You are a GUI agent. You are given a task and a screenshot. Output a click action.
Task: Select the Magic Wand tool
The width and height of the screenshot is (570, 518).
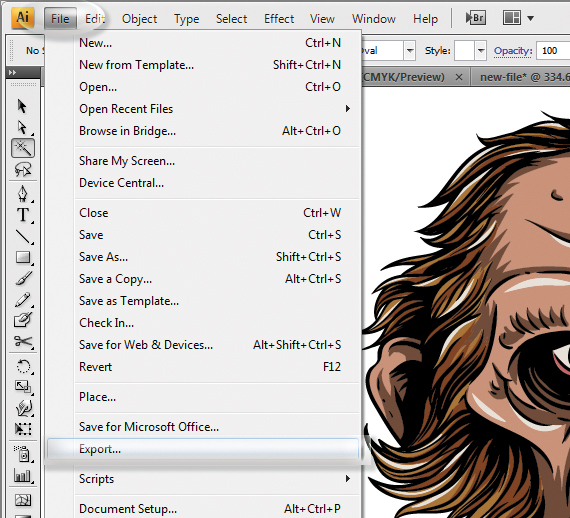click(x=23, y=148)
